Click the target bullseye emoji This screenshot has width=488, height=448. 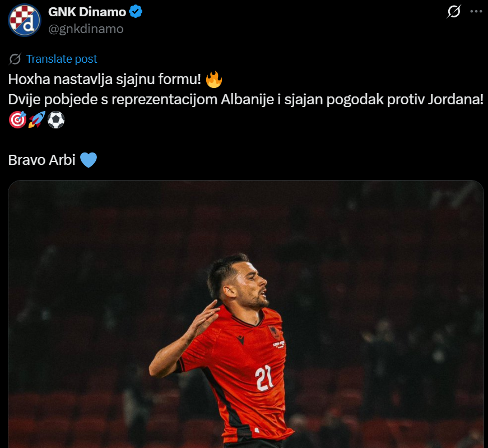17,120
